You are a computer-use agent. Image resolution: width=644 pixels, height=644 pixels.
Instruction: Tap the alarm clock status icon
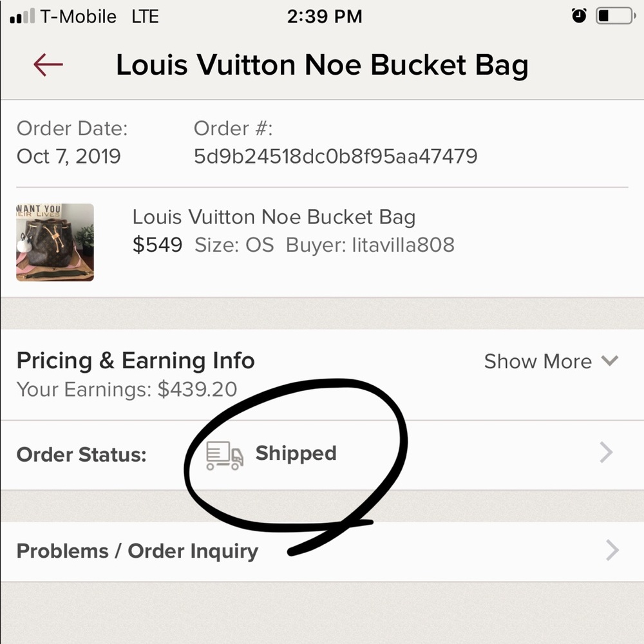579,16
